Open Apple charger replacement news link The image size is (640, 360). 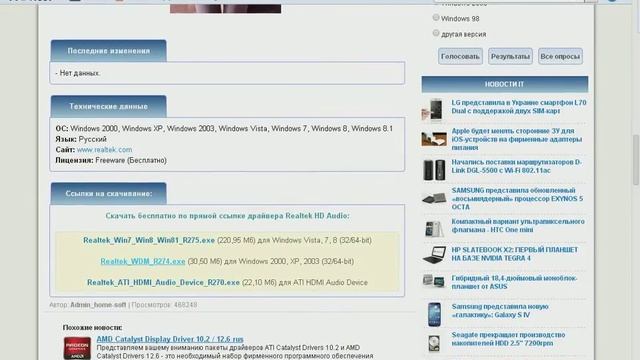point(517,139)
